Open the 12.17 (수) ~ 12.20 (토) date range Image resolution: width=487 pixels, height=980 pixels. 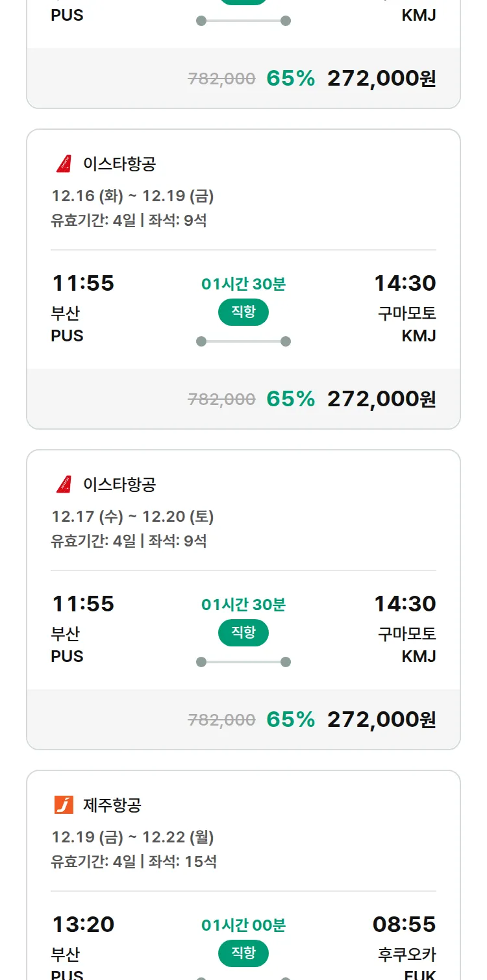click(x=132, y=517)
